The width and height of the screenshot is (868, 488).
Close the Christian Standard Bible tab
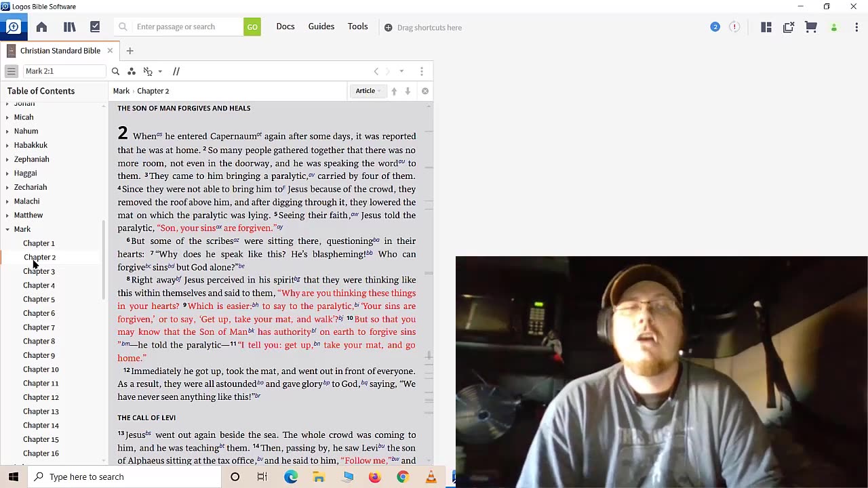pos(110,51)
